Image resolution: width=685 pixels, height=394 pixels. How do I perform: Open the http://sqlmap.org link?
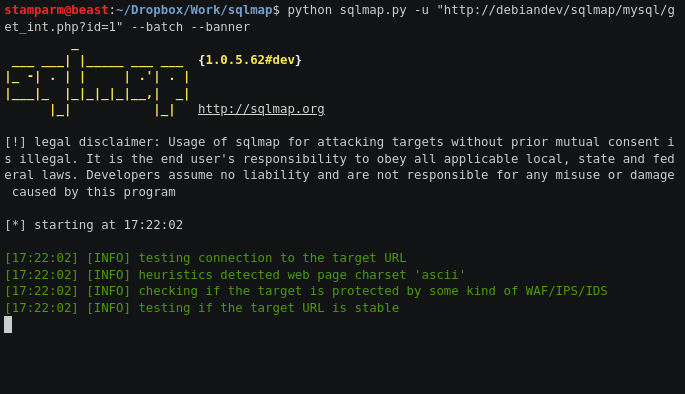point(261,109)
